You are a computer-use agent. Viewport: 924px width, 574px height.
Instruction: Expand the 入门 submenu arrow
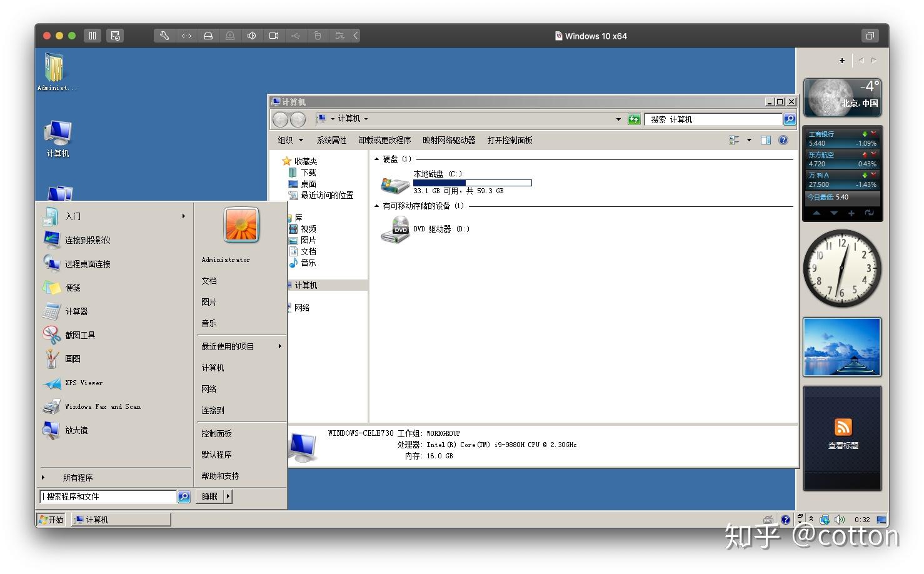coord(183,216)
